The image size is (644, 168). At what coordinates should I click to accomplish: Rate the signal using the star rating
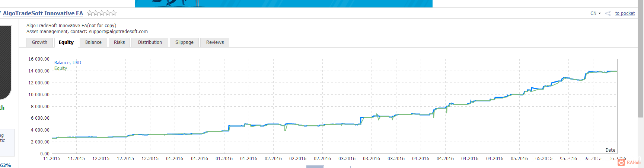[x=102, y=13]
